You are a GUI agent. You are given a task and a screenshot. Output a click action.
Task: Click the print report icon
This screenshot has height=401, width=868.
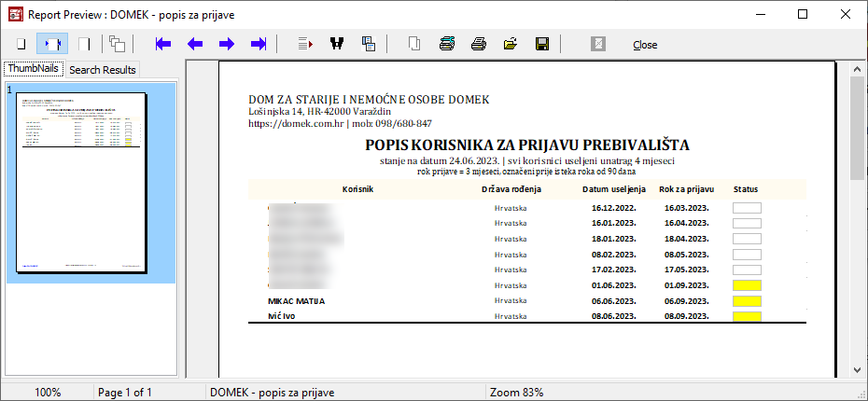[x=479, y=44]
